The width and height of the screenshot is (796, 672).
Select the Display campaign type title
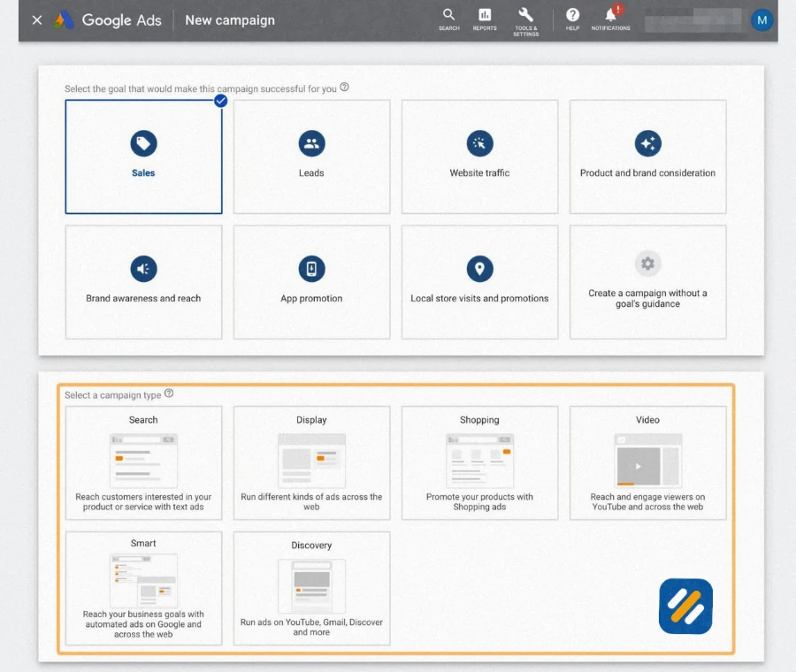(311, 420)
